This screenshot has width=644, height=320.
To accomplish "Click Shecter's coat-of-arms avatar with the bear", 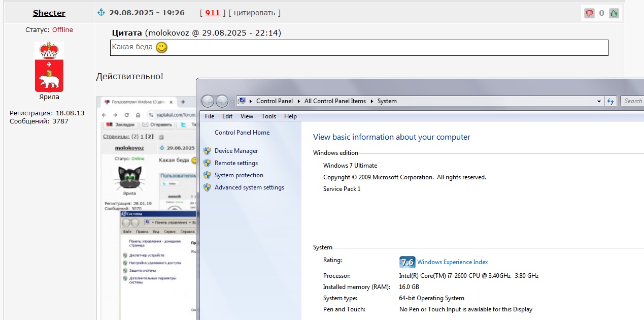I will [49, 67].
